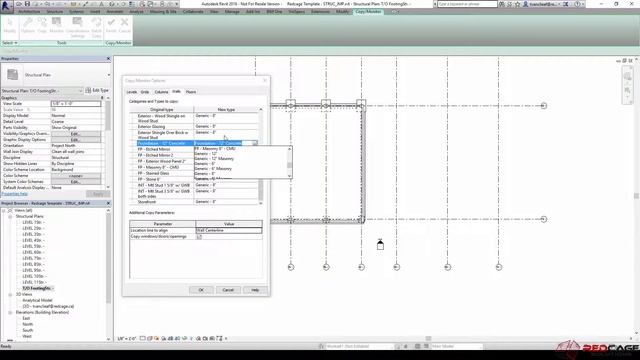Click Location line Wall Centerline value

[x=229, y=231]
